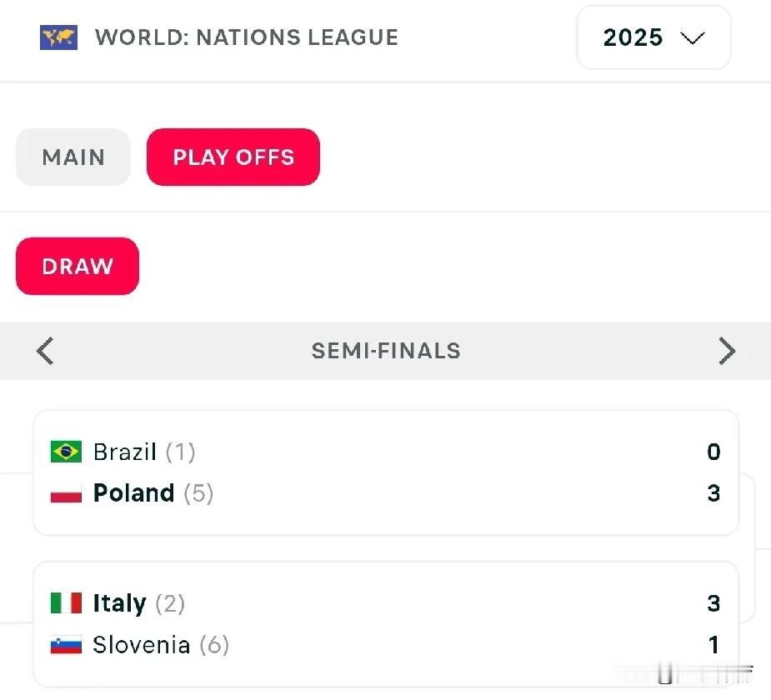Click the SEMI-FINALS round header
771x700 pixels.
[x=386, y=351]
